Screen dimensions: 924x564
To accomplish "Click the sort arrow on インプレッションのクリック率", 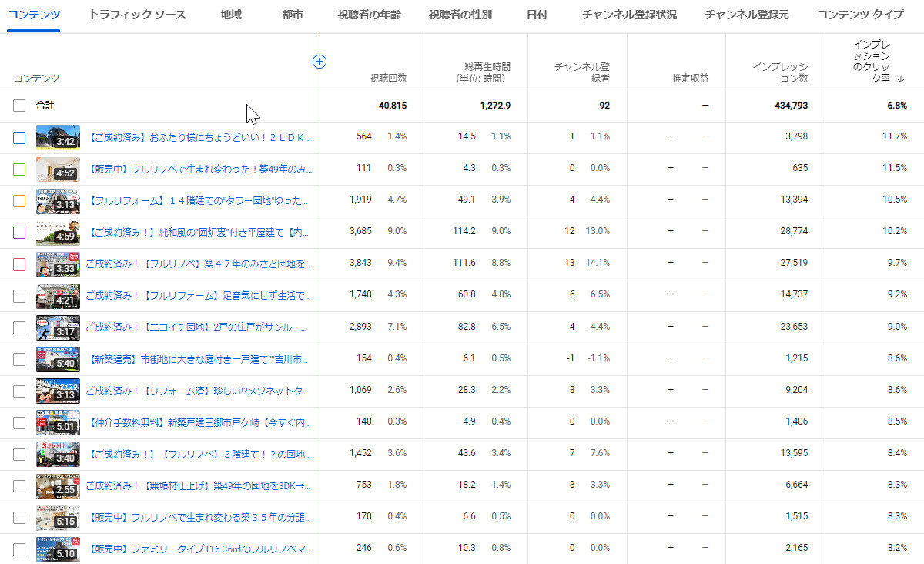I will tap(901, 79).
